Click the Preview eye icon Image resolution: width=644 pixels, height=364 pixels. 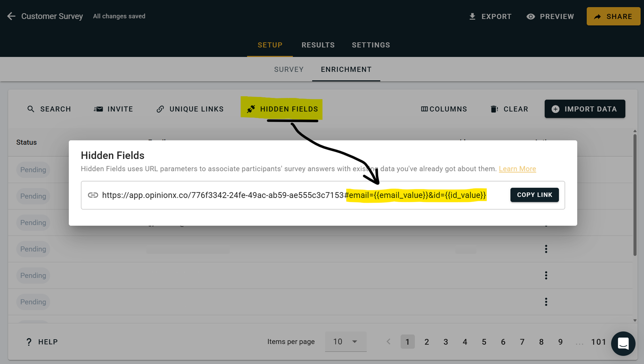(x=530, y=16)
